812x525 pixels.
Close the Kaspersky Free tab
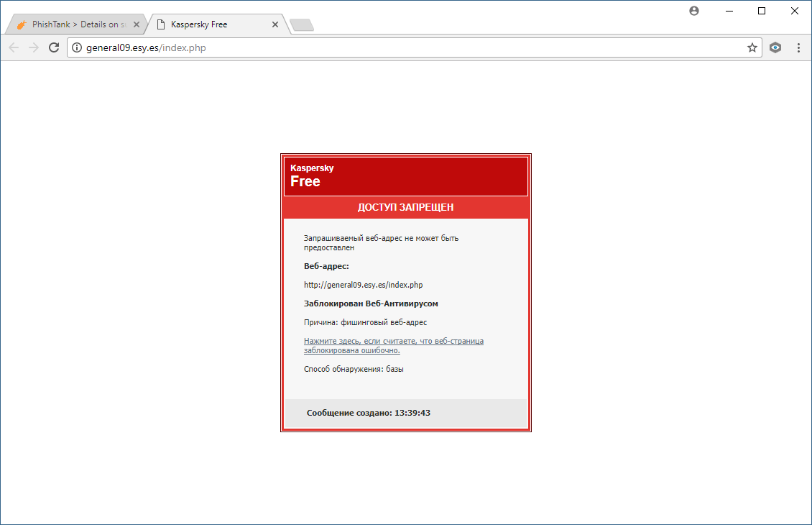pyautogui.click(x=274, y=23)
